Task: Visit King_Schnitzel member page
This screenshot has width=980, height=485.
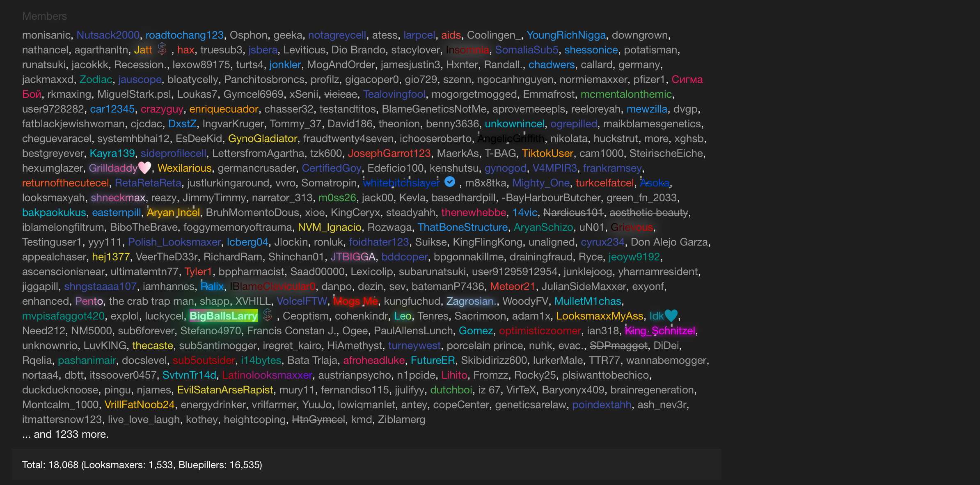Action: point(659,331)
